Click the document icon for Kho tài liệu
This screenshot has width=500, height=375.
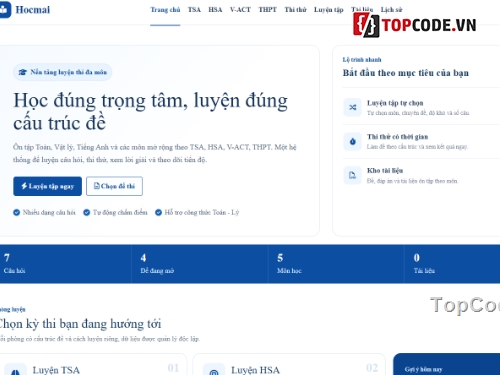(x=352, y=175)
